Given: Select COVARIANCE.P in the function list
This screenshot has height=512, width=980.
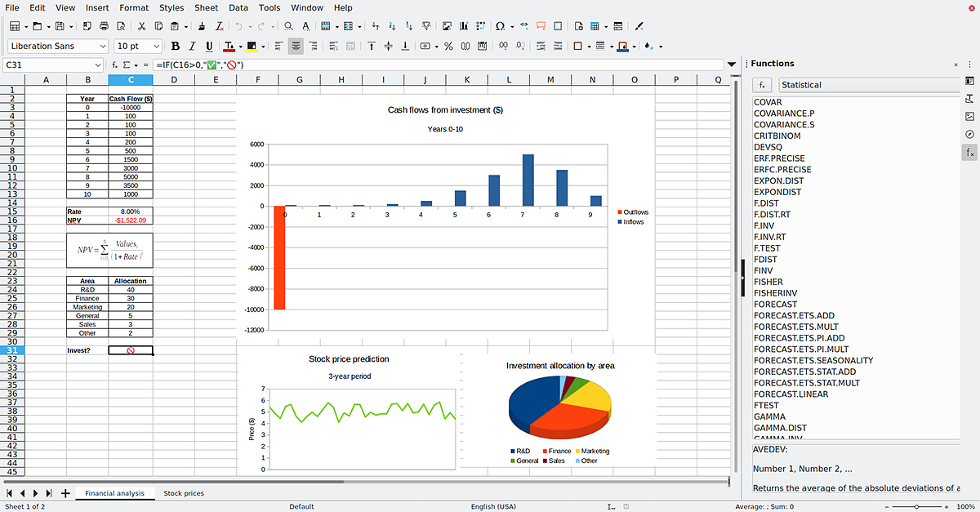Looking at the screenshot, I should pos(784,114).
